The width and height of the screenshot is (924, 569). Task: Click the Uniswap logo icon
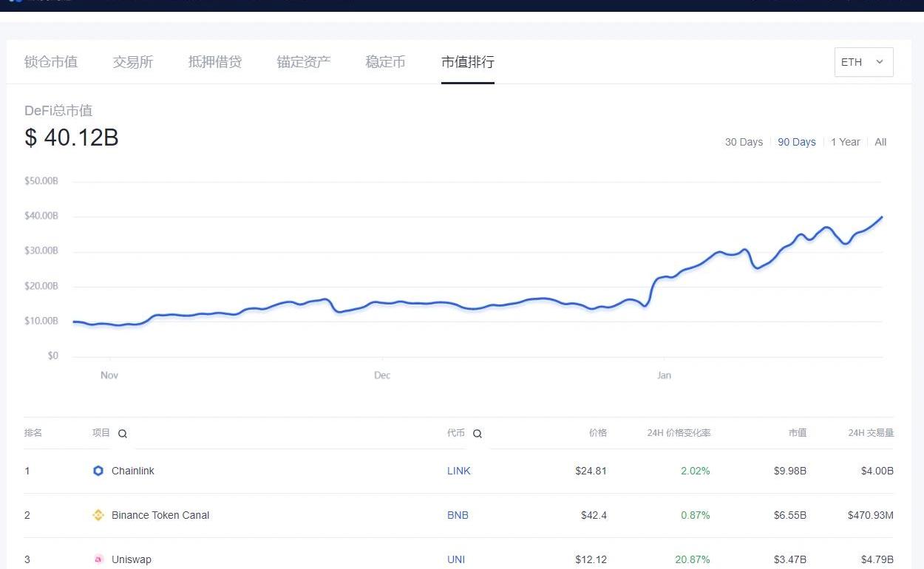(x=98, y=559)
